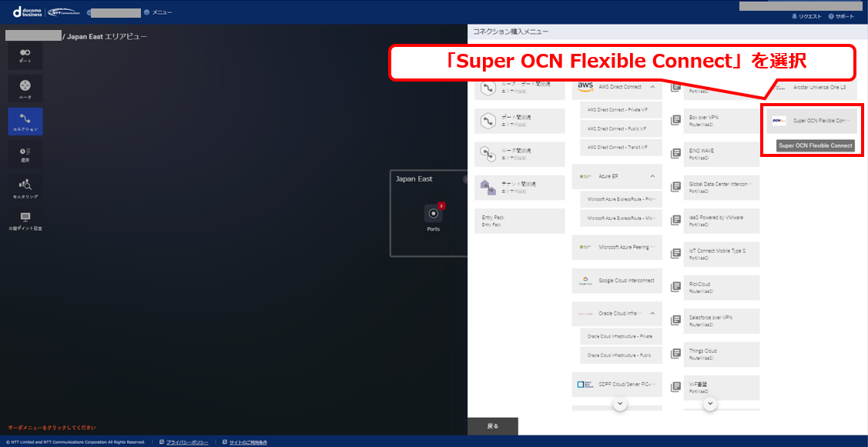868x447 pixels.
Task: Click the Smart Data Platform logo icon
Action: 585,384
